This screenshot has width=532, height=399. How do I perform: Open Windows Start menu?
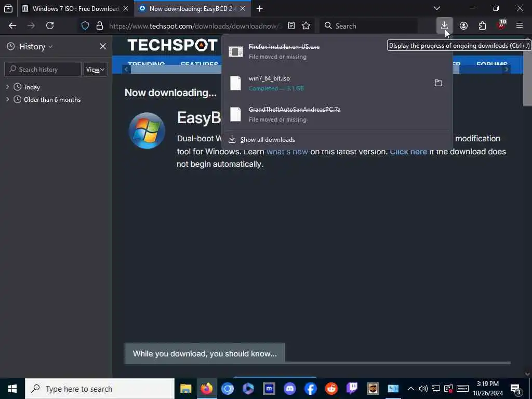(12, 389)
